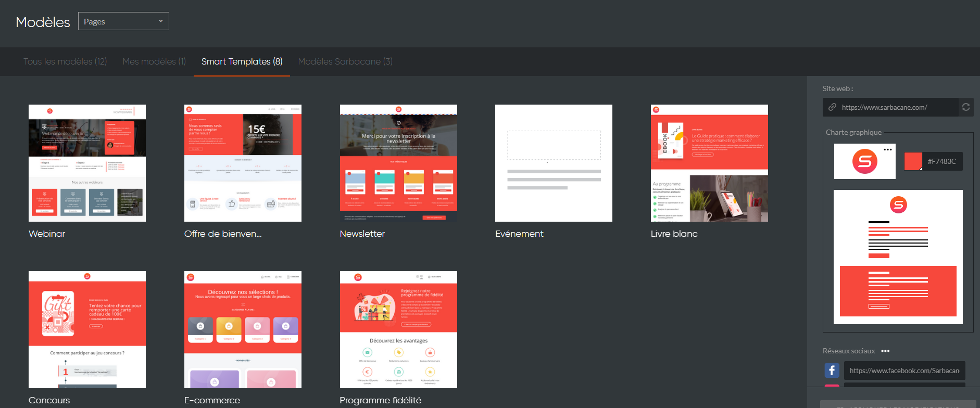Open the Pages dropdown next to Modèles
Image resolution: width=980 pixels, height=408 pixels.
pos(123,21)
